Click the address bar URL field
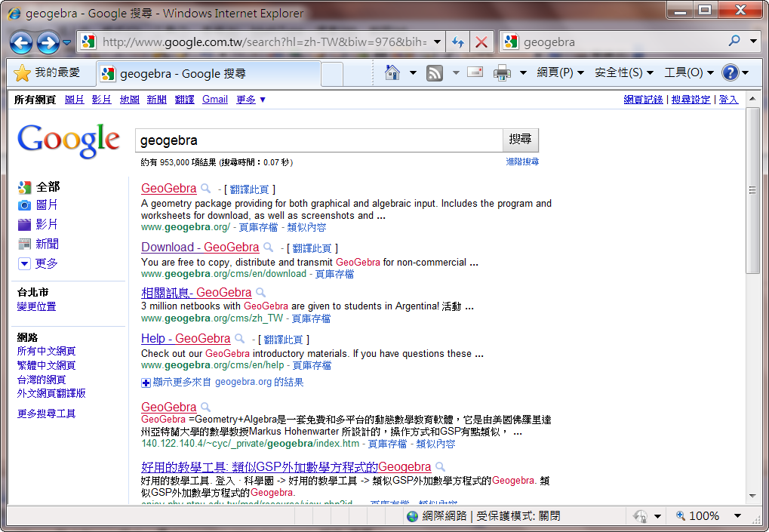Viewport: 769px width, 532px height. [x=264, y=42]
